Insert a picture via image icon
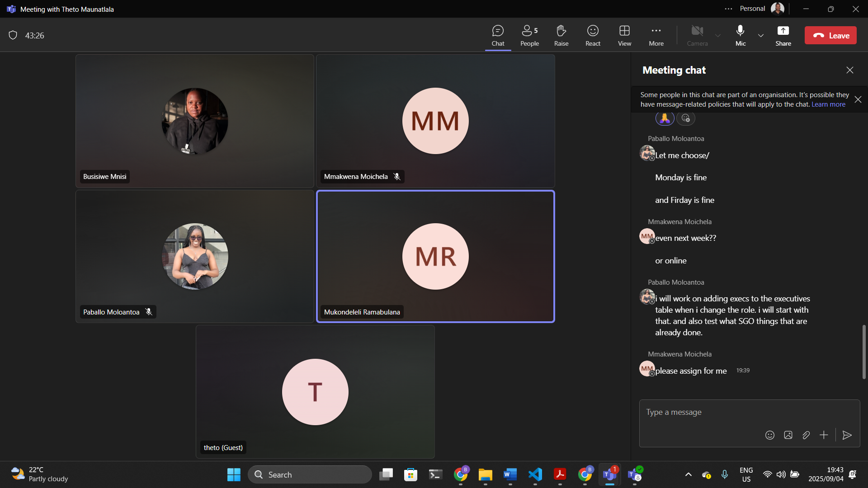 [x=788, y=435]
